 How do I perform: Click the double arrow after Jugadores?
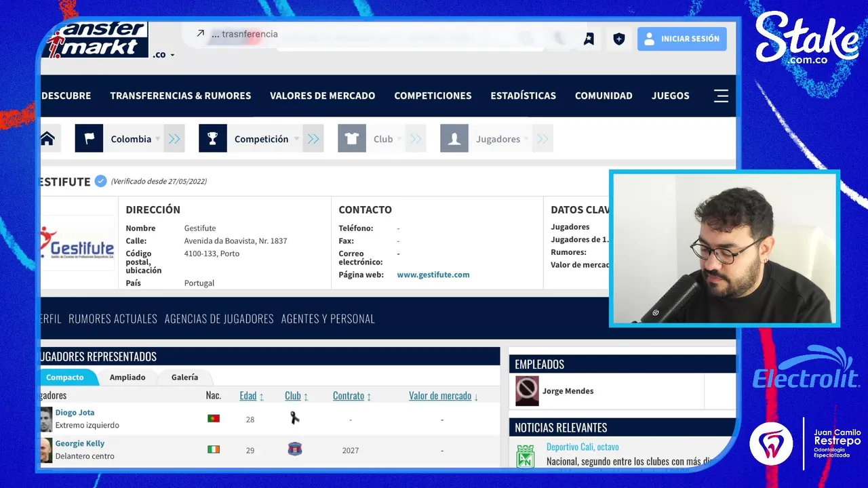click(542, 138)
